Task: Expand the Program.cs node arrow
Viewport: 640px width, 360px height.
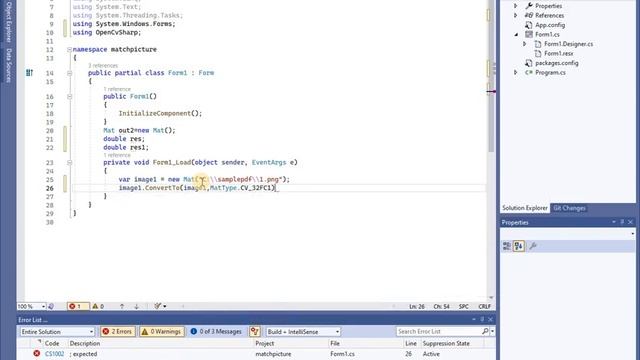Action: (x=516, y=72)
